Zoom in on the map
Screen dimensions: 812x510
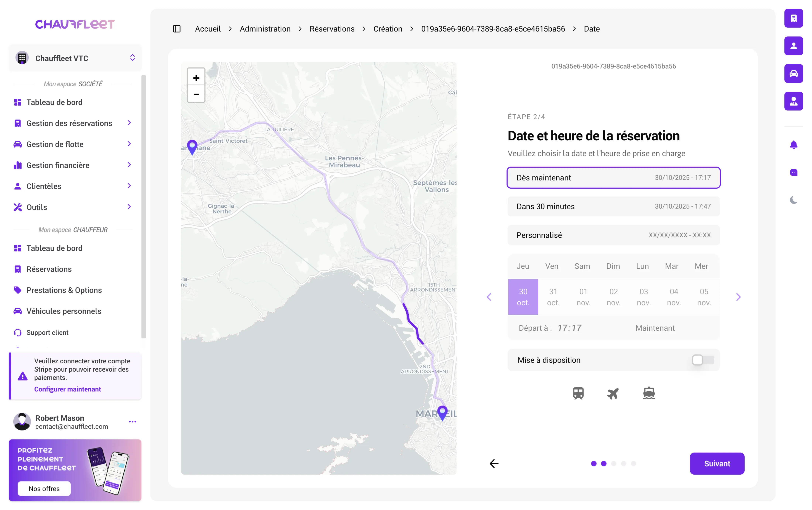(x=196, y=78)
